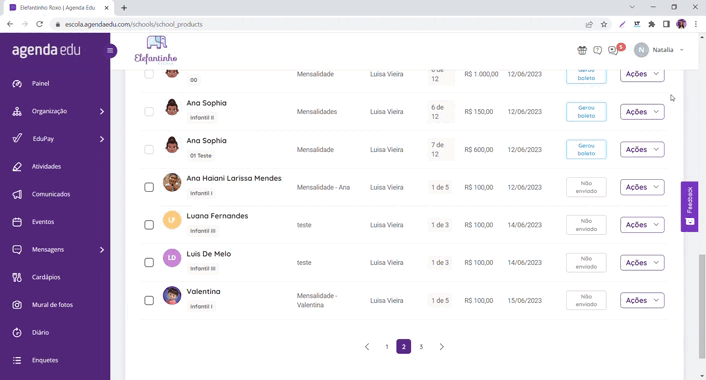Go to next page with right arrow

tap(442, 347)
